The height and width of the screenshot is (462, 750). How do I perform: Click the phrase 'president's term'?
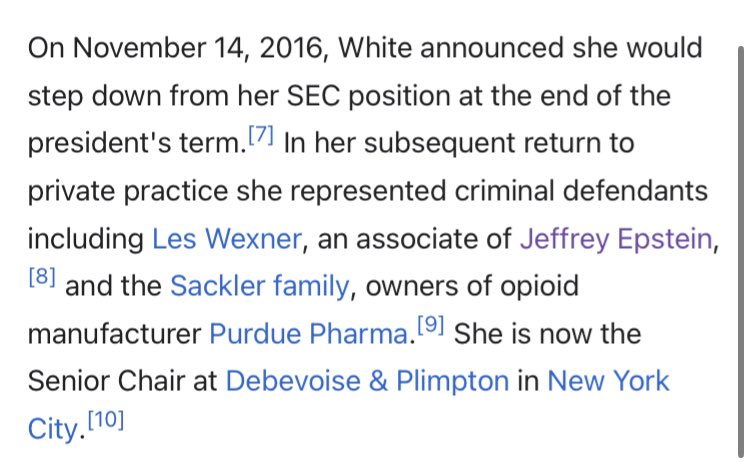click(x=134, y=143)
